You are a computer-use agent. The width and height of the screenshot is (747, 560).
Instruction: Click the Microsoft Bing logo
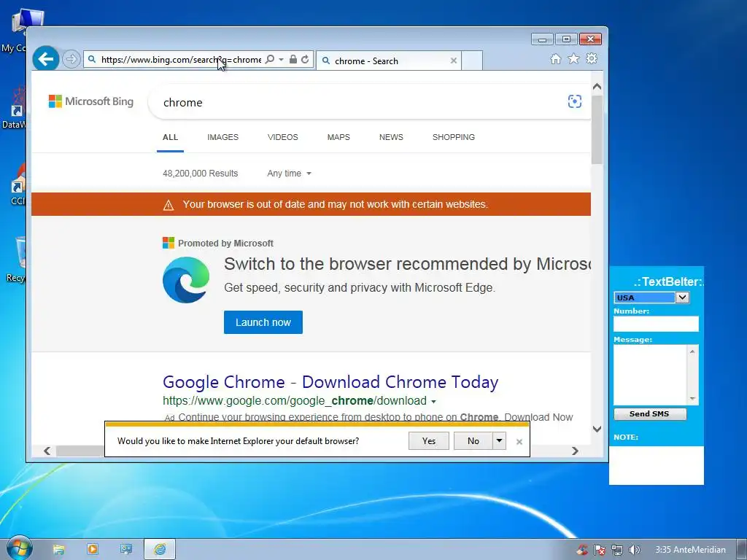click(91, 101)
